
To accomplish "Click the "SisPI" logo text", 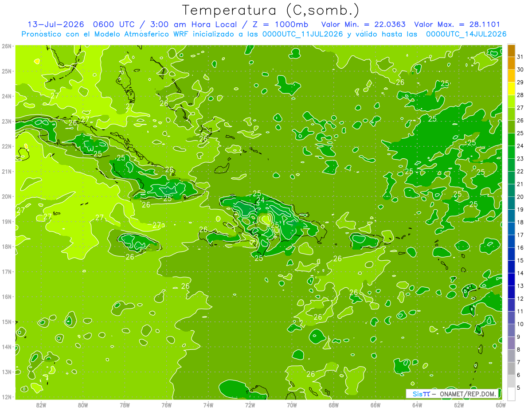I will pos(421,394).
